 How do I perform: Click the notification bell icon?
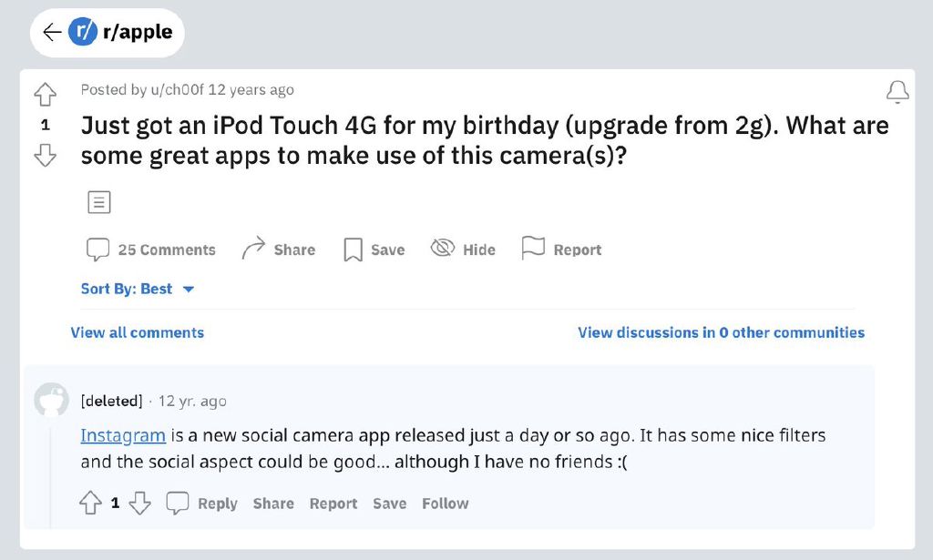click(x=897, y=91)
